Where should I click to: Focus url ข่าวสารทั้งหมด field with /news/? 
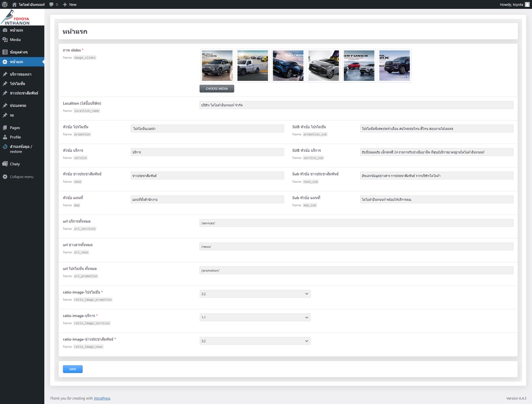[356, 247]
